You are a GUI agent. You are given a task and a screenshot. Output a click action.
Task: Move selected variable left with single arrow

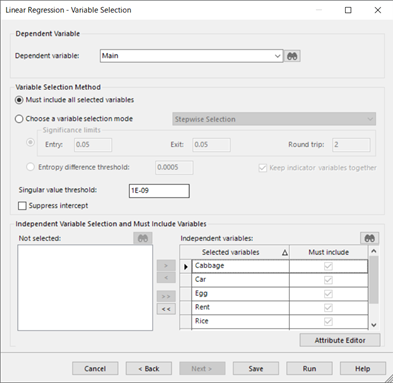point(166,277)
